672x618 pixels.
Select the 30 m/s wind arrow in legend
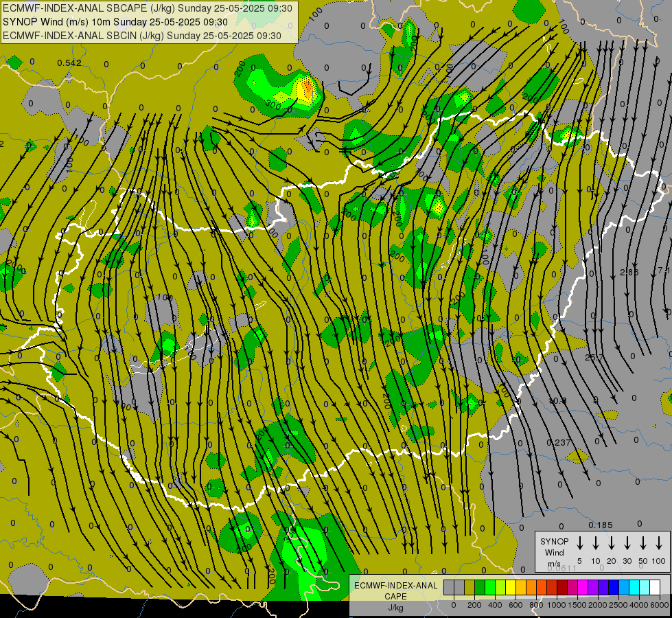point(627,543)
